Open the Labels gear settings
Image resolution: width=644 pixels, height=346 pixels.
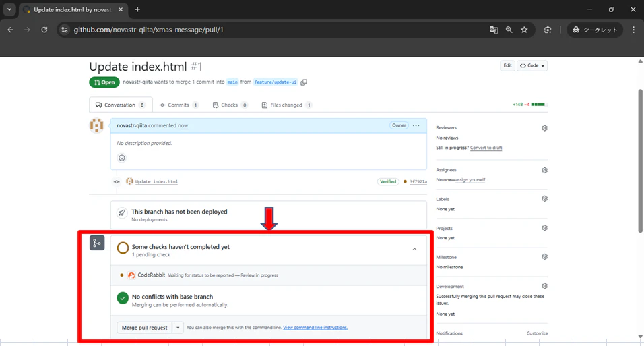coord(544,199)
